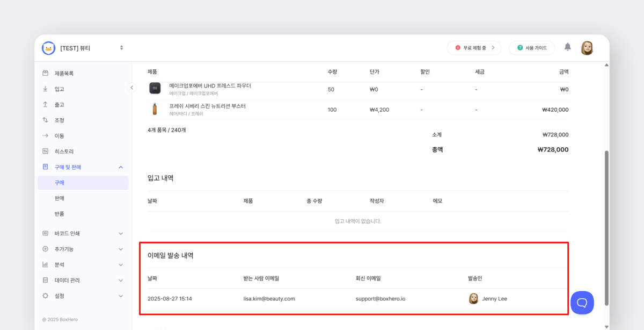
Task: Click the 무료 체험 중 trial button
Action: coord(474,48)
